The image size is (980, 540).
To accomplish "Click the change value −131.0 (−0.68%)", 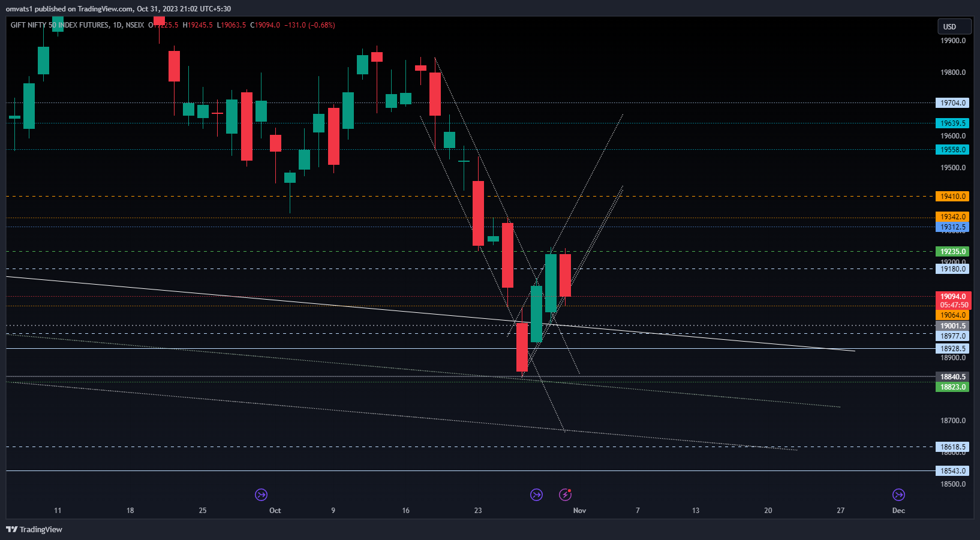I will [x=309, y=25].
